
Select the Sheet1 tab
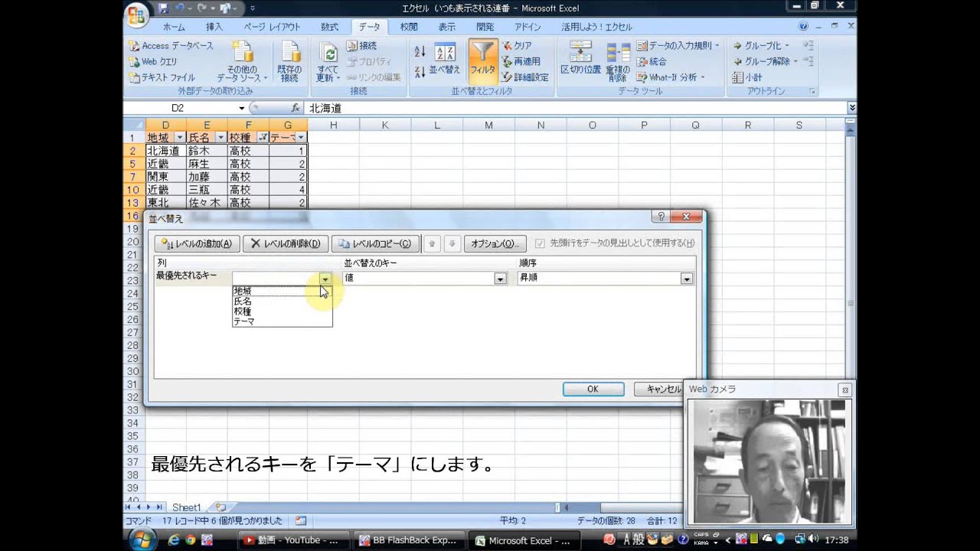coord(186,507)
